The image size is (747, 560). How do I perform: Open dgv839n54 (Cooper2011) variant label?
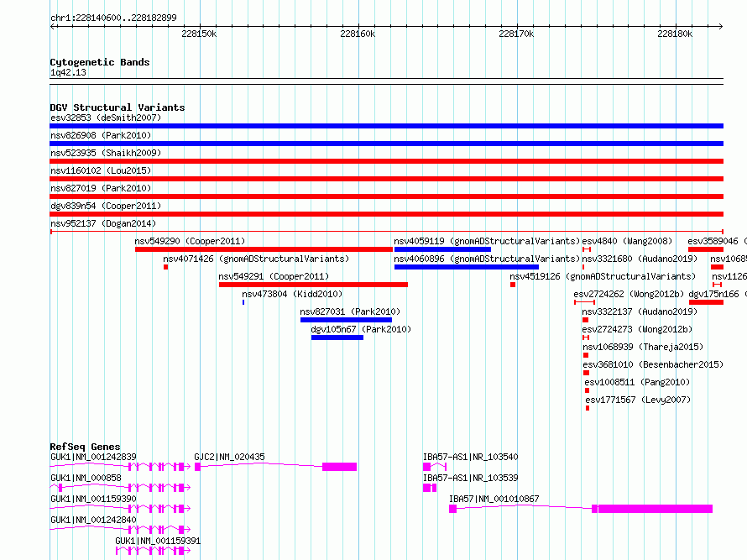(x=106, y=206)
